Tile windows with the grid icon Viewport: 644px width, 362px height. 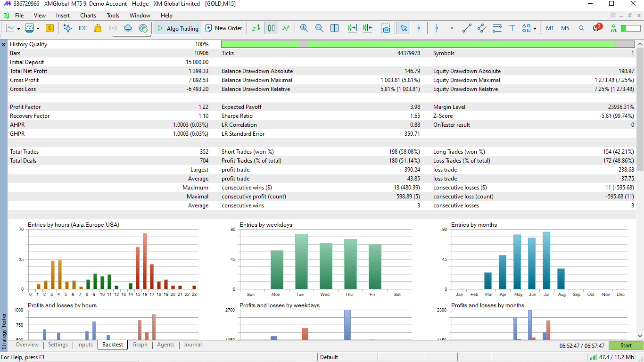[x=334, y=28]
